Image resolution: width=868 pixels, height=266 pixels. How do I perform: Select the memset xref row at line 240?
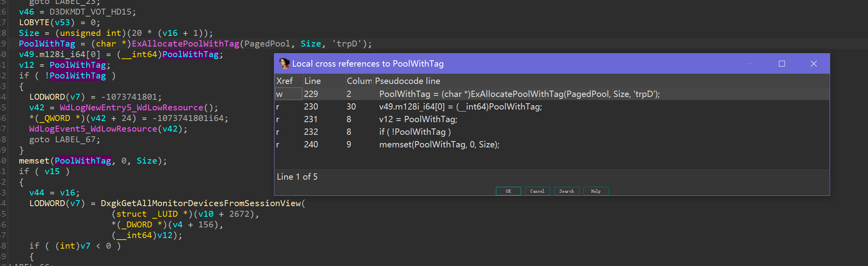439,145
